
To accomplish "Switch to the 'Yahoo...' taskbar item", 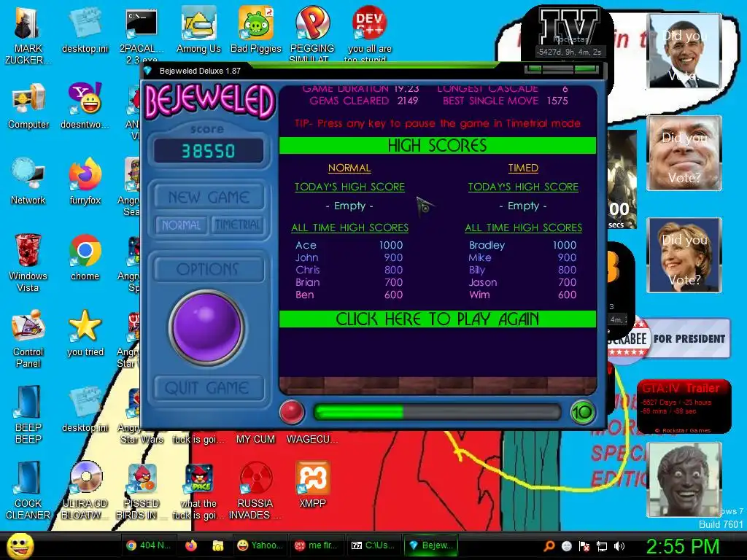I will coord(260,545).
